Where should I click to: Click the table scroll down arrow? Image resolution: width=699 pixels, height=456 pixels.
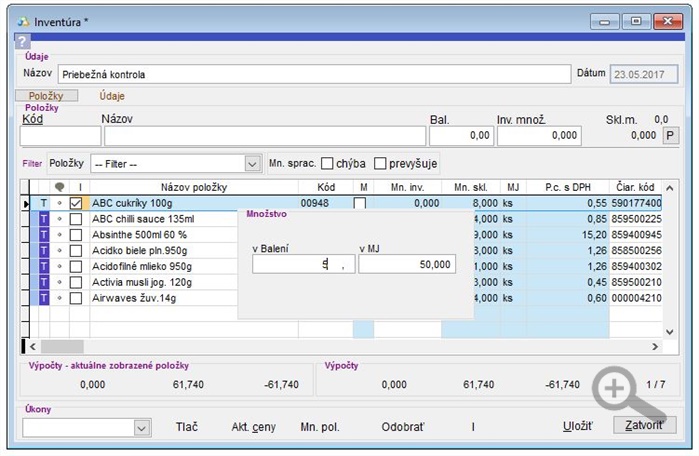(x=669, y=332)
